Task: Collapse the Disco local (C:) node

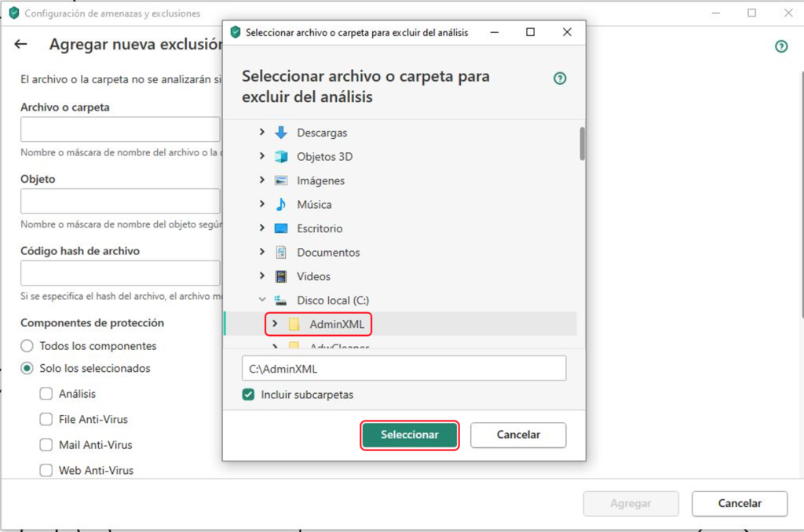Action: pyautogui.click(x=262, y=301)
